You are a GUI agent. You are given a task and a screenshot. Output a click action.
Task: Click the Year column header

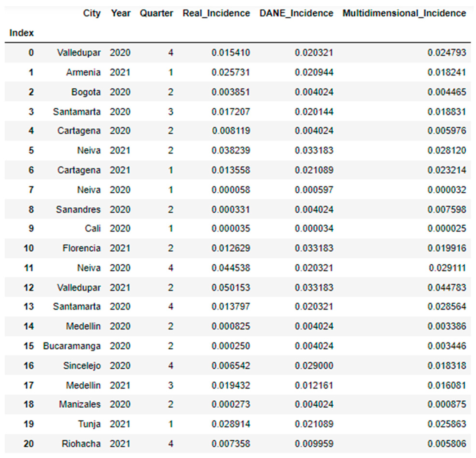tap(121, 13)
